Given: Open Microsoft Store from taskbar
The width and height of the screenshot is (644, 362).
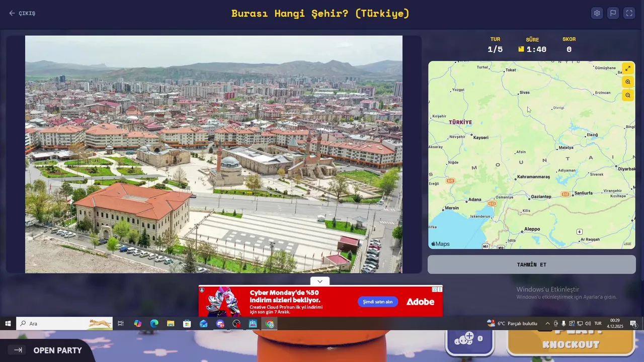Looking at the screenshot, I should click(187, 323).
